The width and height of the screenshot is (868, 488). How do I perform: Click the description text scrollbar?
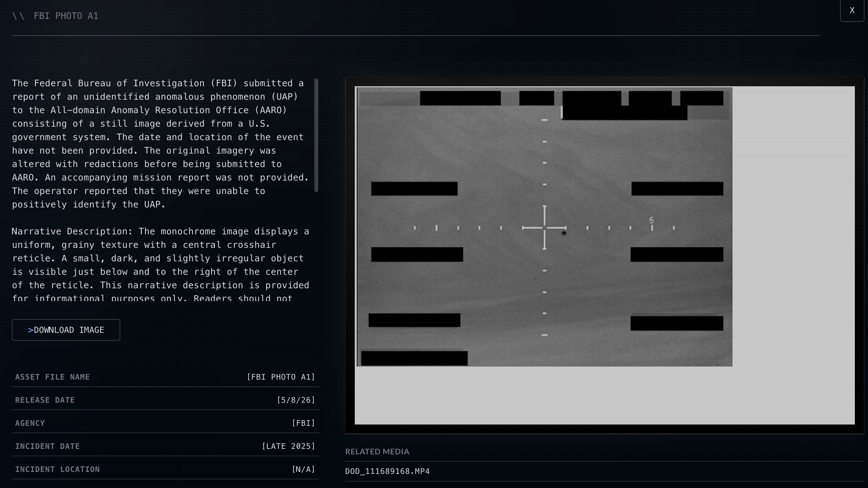tap(316, 135)
